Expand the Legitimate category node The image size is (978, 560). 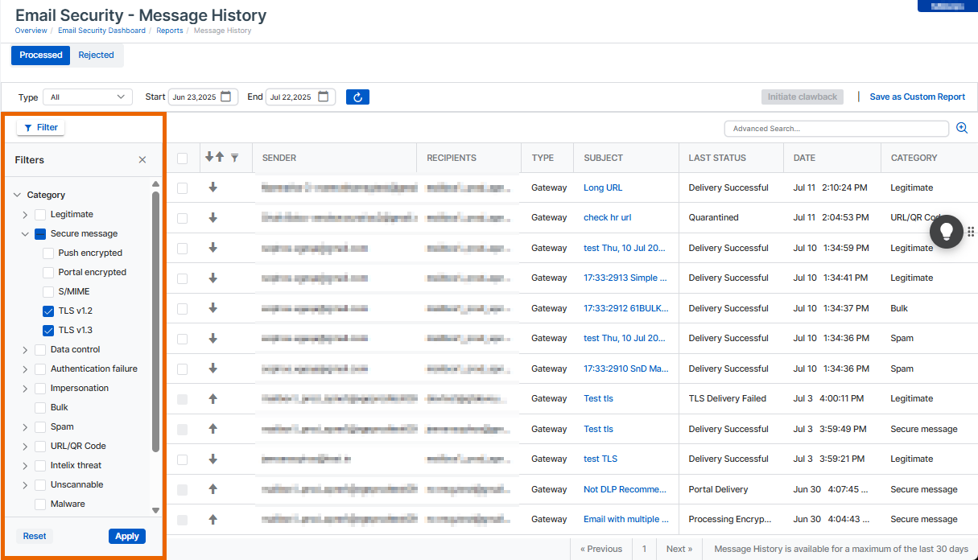click(25, 215)
